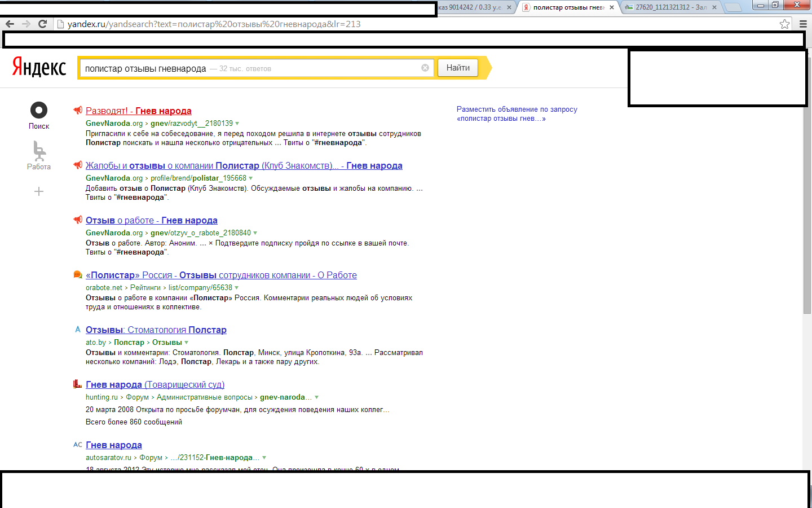The image size is (812, 508).
Task: Click autosaratov.ru domain link
Action: pos(108,457)
